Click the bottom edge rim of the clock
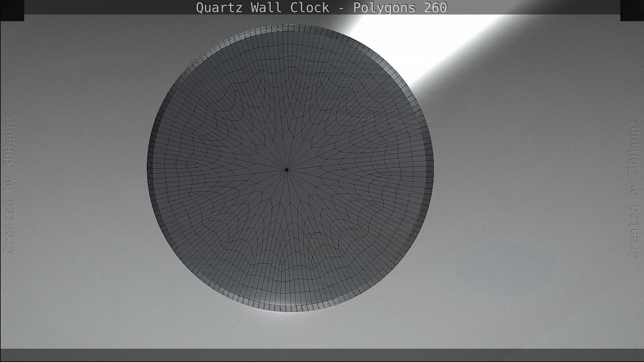644x362 pixels. point(287,308)
